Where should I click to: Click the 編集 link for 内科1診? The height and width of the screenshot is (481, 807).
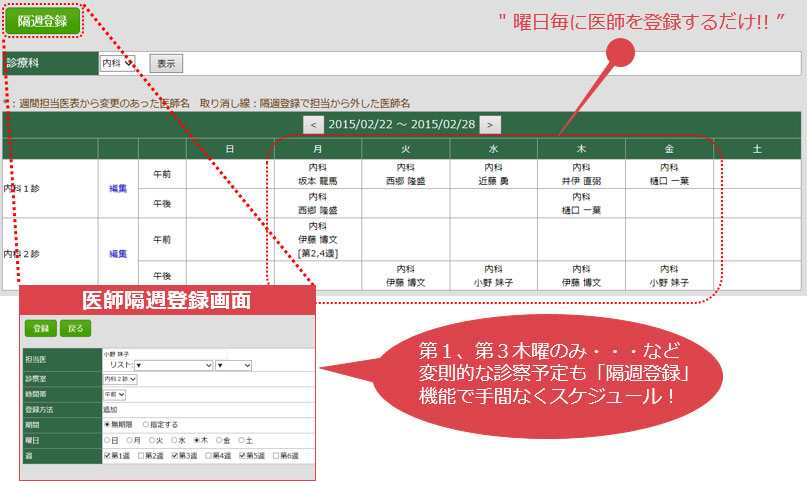[118, 188]
